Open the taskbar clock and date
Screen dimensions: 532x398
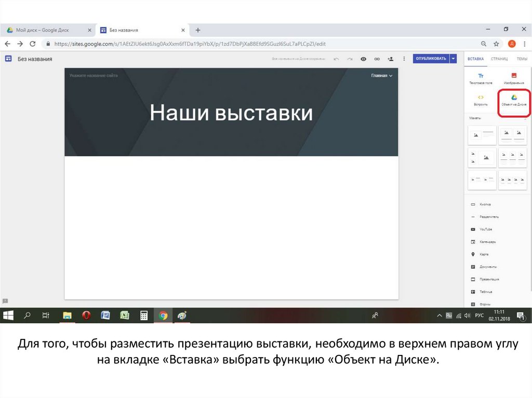(x=499, y=315)
